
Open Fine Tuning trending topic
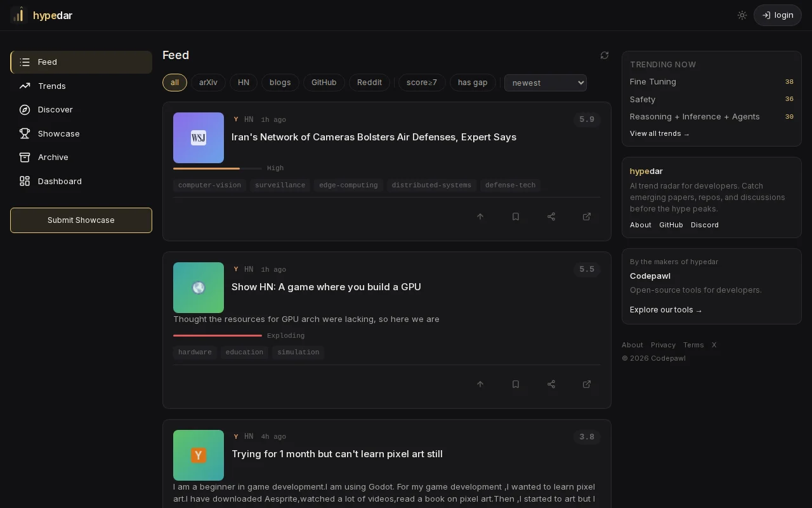pos(653,82)
